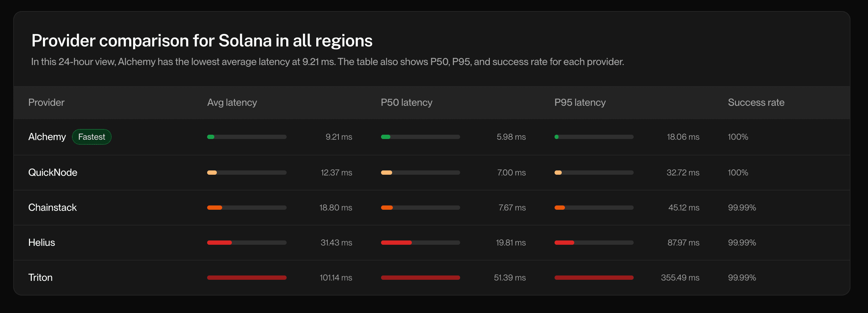This screenshot has height=313, width=868.
Task: Click the 51.39 ms value
Action: pyautogui.click(x=510, y=278)
